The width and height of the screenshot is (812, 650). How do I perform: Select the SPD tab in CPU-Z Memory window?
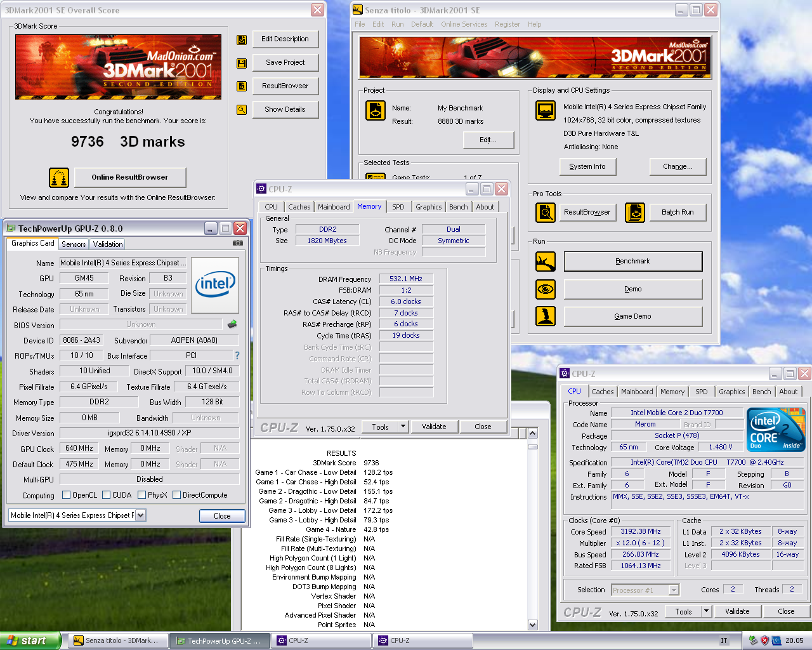(398, 207)
